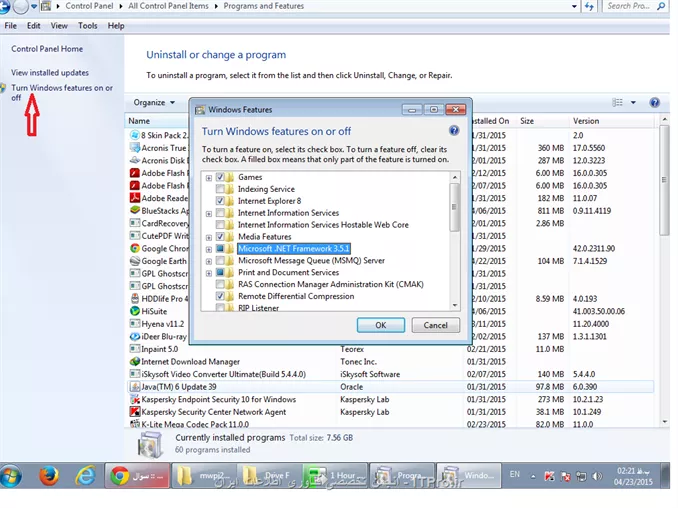Click search magnifier icon
Screen dimensions: 678x508
pyautogui.click(x=661, y=6)
